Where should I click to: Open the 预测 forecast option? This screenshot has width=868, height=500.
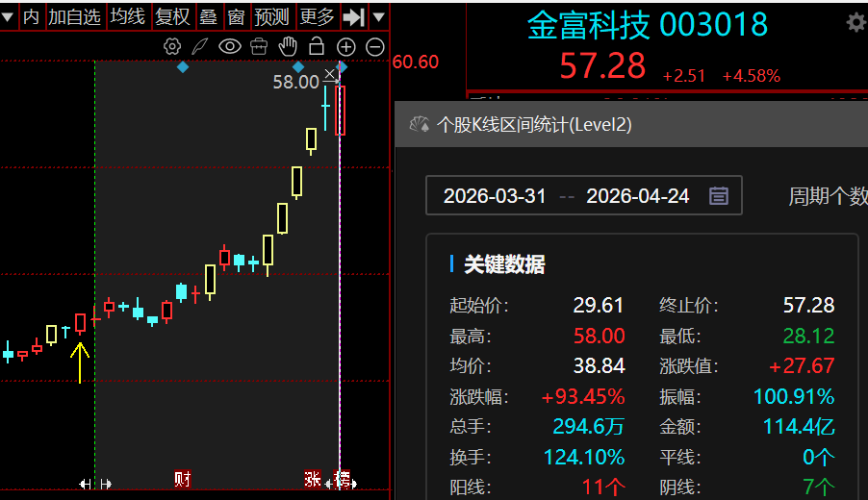tap(271, 17)
